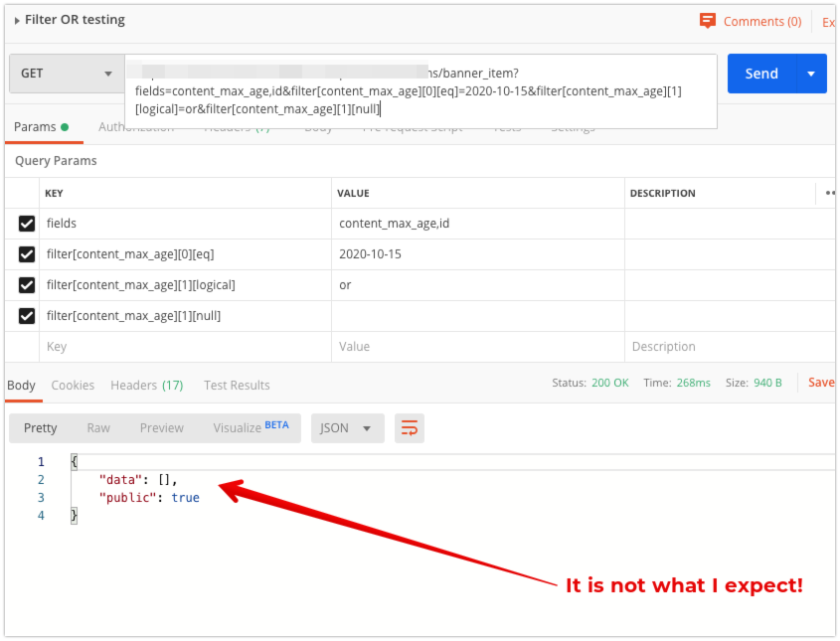Open the JSON response format dropdown
840x641 pixels.
(347, 427)
